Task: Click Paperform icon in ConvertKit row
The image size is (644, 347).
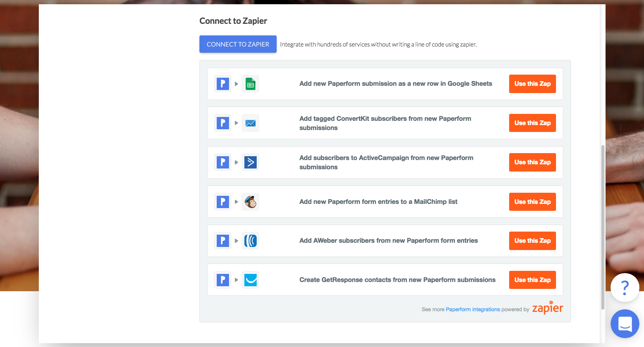Action: click(222, 123)
